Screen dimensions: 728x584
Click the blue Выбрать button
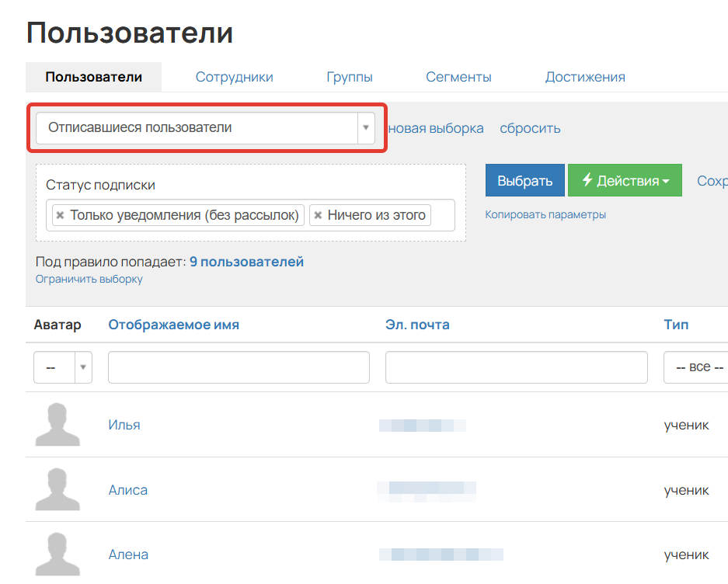(x=524, y=179)
